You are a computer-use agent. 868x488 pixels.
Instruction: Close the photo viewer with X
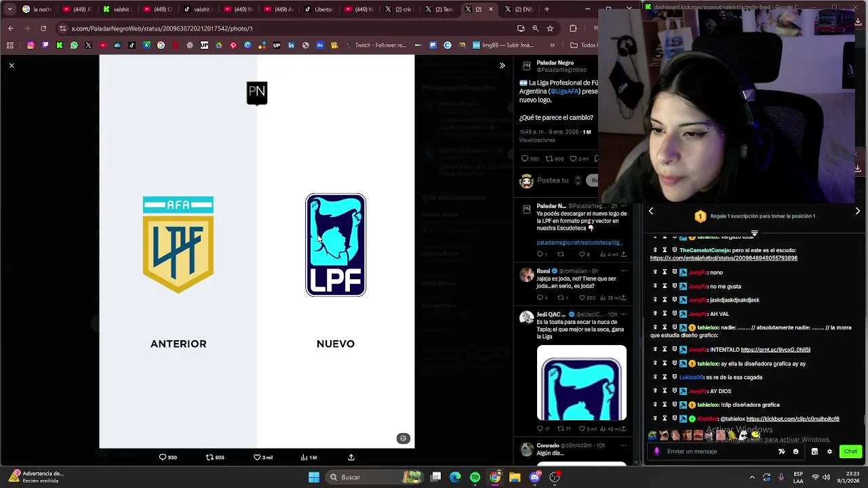12,66
